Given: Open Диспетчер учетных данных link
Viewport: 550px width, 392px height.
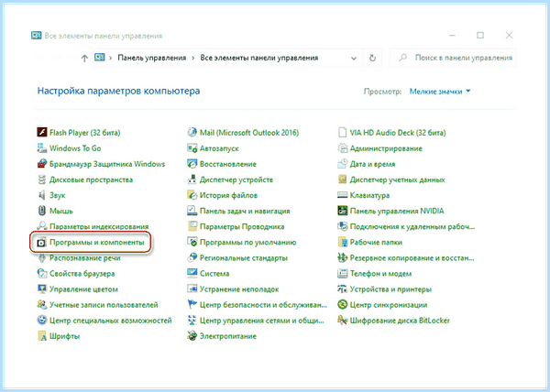Looking at the screenshot, I should pyautogui.click(x=398, y=180).
